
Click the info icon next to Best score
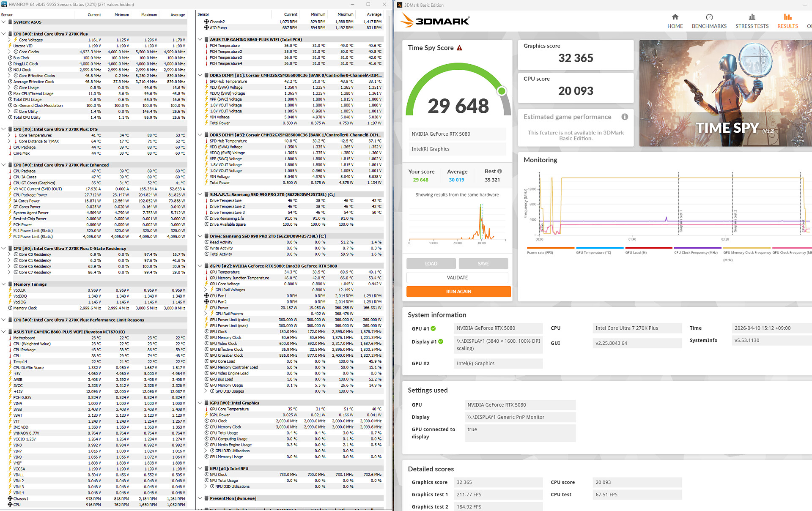pyautogui.click(x=499, y=171)
